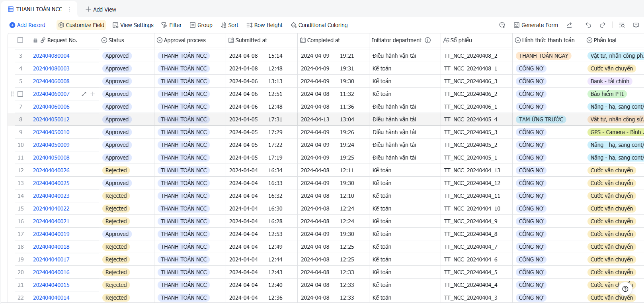Click TẠM ỨNG TRƯỚC tag in row 8

pos(541,119)
